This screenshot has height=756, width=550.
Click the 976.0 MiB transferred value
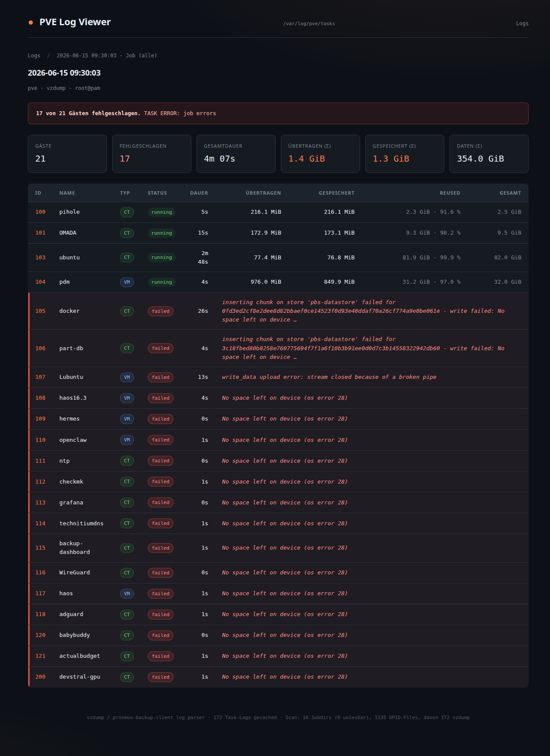pyautogui.click(x=266, y=282)
